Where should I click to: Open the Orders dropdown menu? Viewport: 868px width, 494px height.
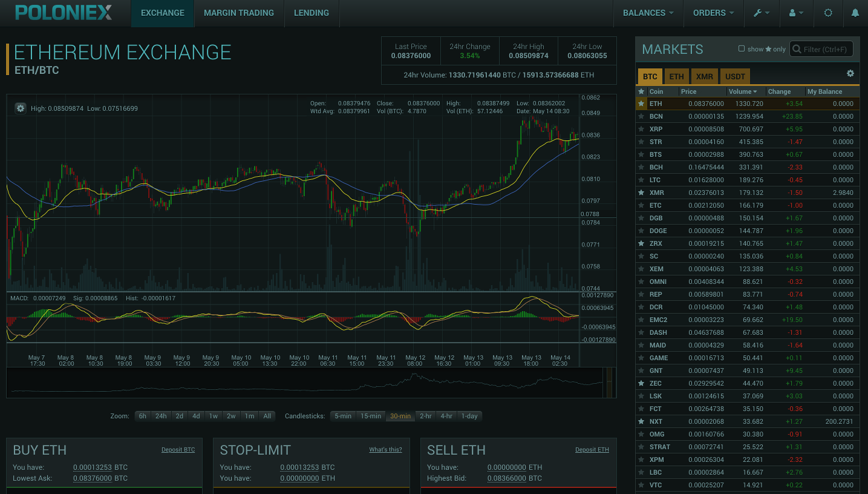point(714,13)
